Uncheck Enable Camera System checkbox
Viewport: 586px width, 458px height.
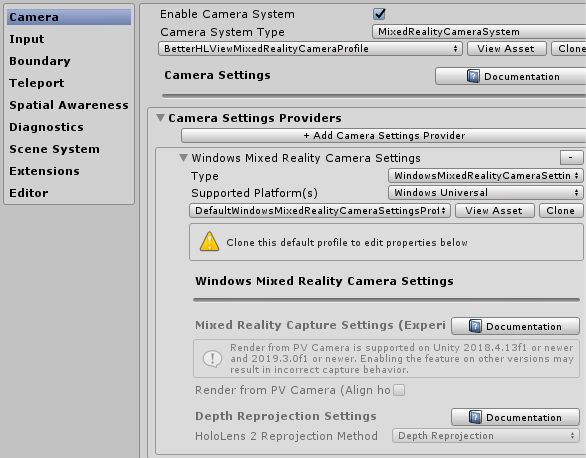379,14
